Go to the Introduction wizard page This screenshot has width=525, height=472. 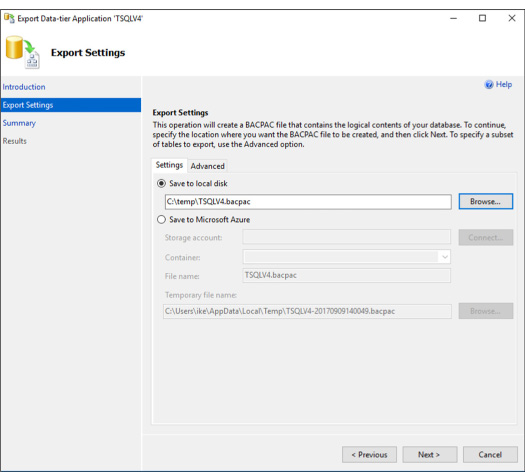(24, 87)
